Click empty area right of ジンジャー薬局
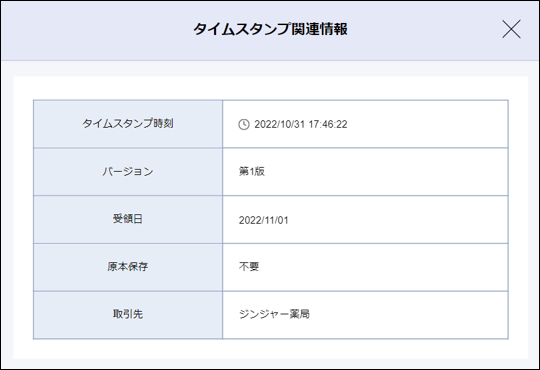The width and height of the screenshot is (540, 370). 408,315
